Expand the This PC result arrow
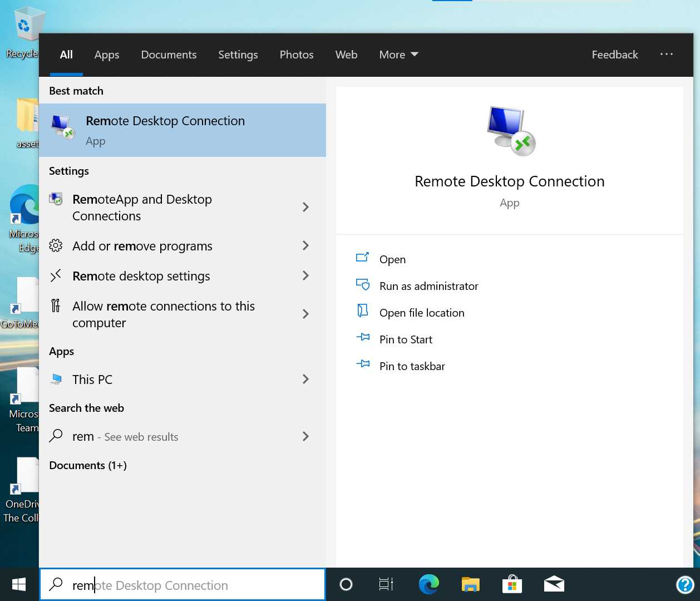This screenshot has width=700, height=601. (x=305, y=379)
